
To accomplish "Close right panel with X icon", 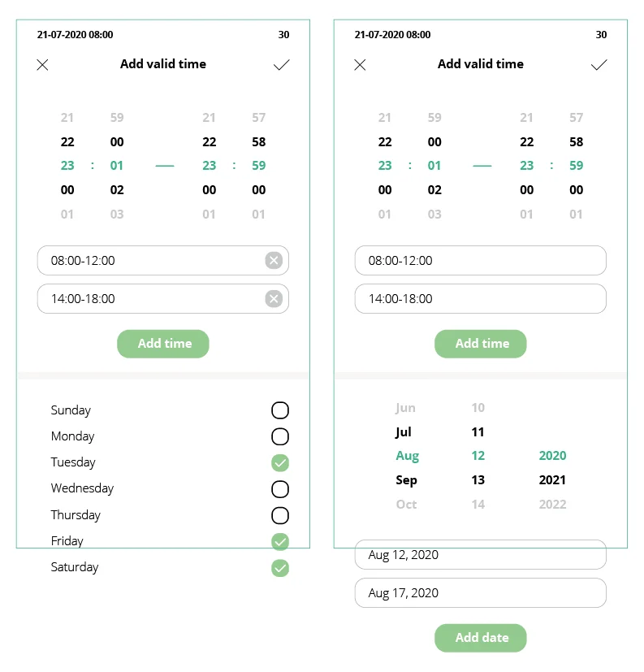I will (x=361, y=65).
